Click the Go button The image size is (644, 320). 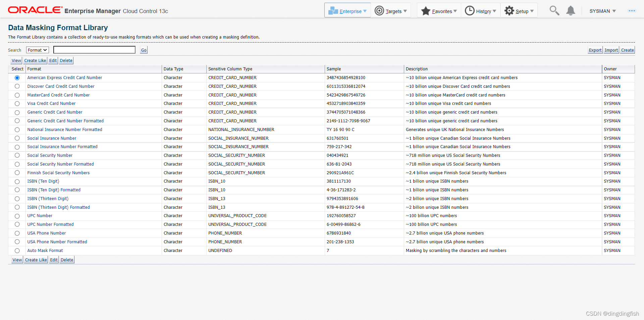pyautogui.click(x=144, y=50)
